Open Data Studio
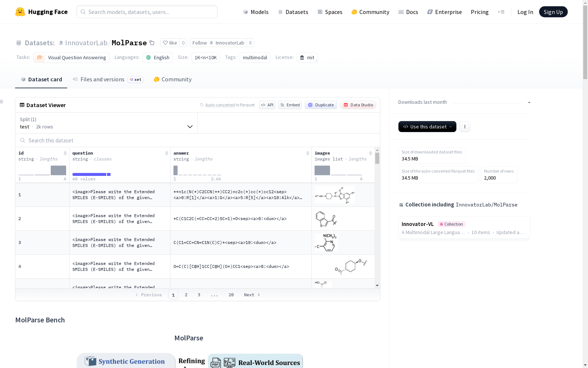Viewport: 588px width, 368px height. [x=358, y=105]
